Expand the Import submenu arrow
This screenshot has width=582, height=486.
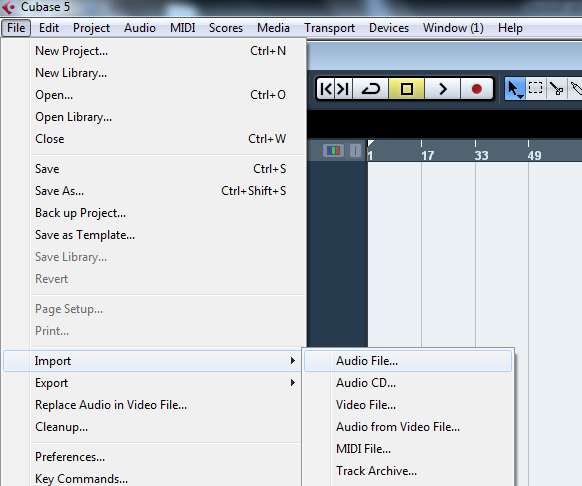click(293, 361)
